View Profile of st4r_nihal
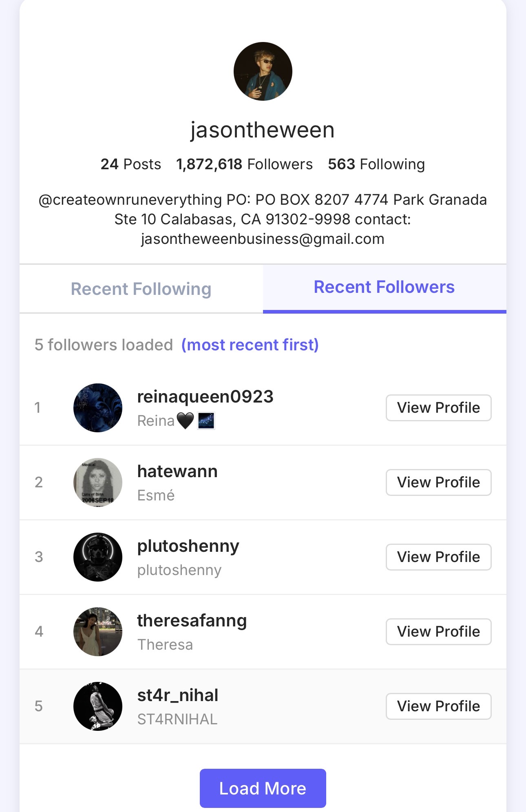The height and width of the screenshot is (812, 526). [x=438, y=706]
